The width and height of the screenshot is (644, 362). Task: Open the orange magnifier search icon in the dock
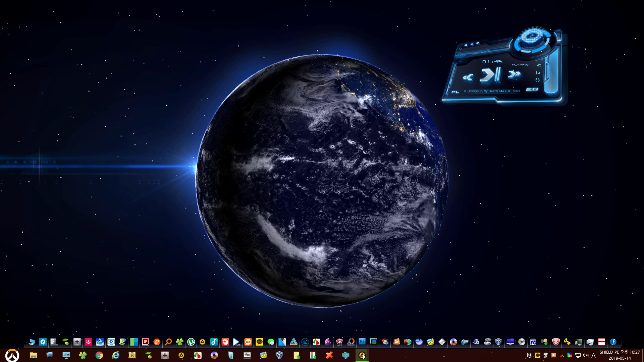168,342
